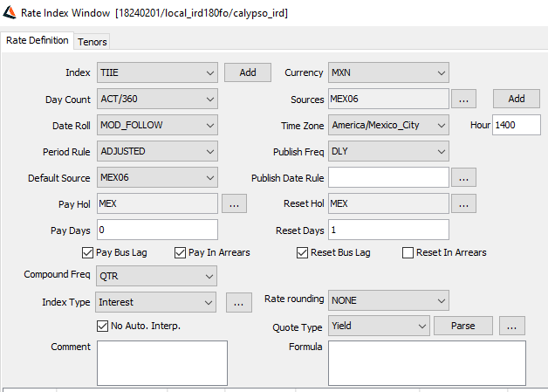Expand the Day Count ACT/360 dropdown
This screenshot has width=548, height=392.
157,99
